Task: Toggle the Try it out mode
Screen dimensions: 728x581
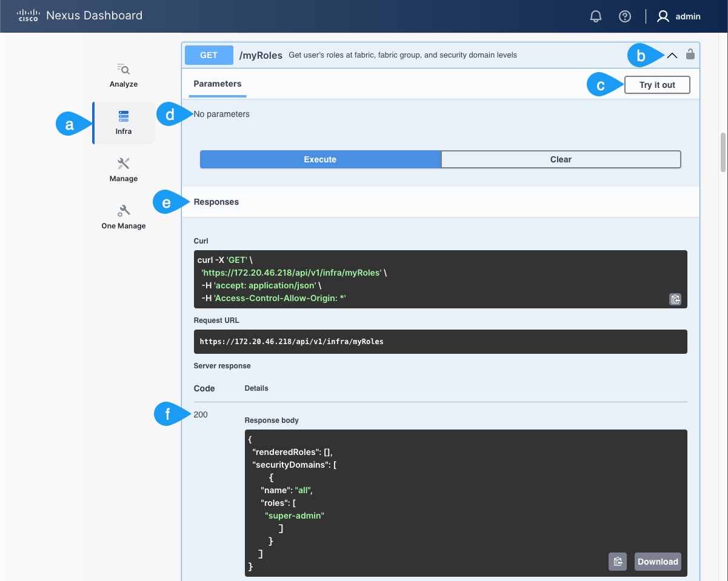Action: coord(657,84)
